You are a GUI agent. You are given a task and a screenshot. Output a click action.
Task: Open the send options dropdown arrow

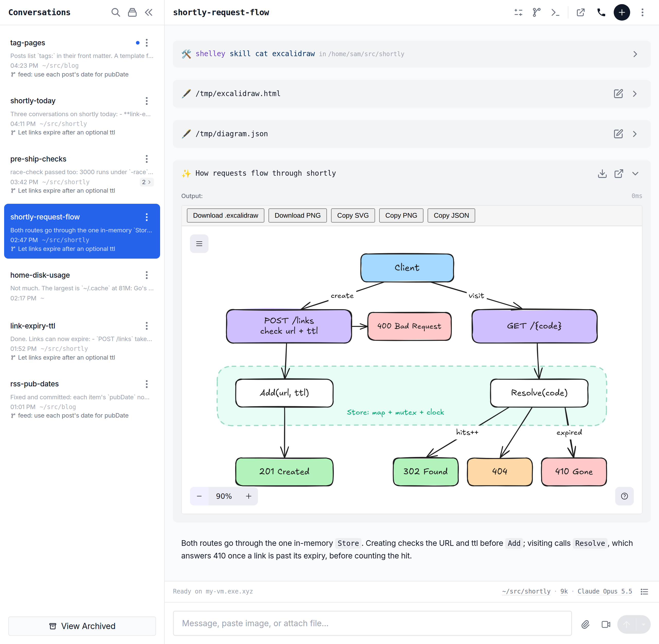(644, 624)
